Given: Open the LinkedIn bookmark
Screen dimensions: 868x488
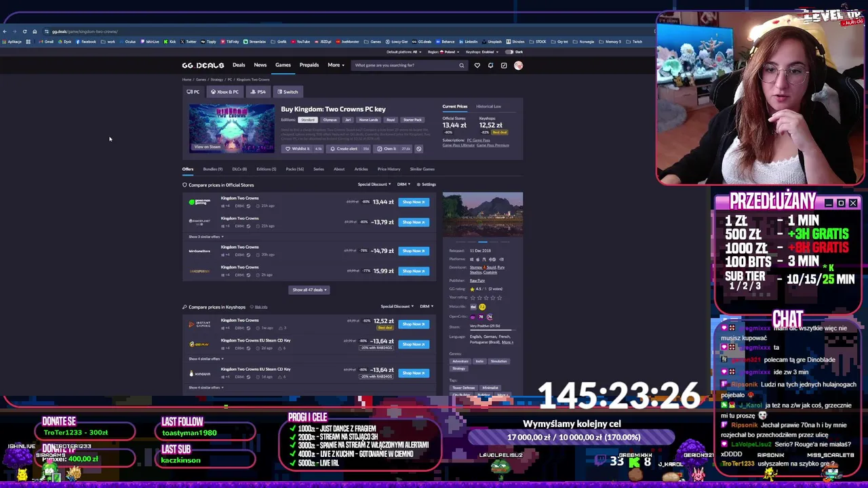Looking at the screenshot, I should tap(469, 41).
